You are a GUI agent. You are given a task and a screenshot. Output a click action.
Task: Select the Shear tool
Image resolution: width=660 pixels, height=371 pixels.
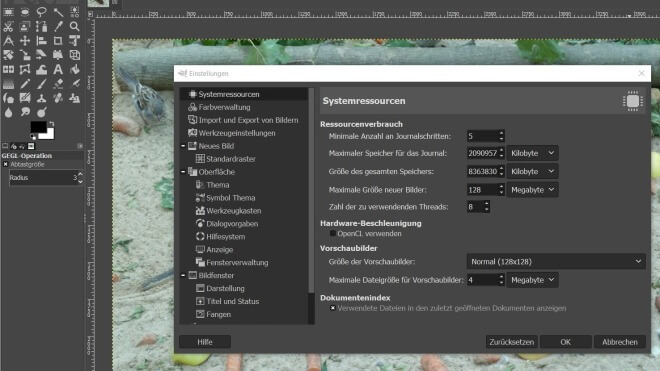coord(41,55)
